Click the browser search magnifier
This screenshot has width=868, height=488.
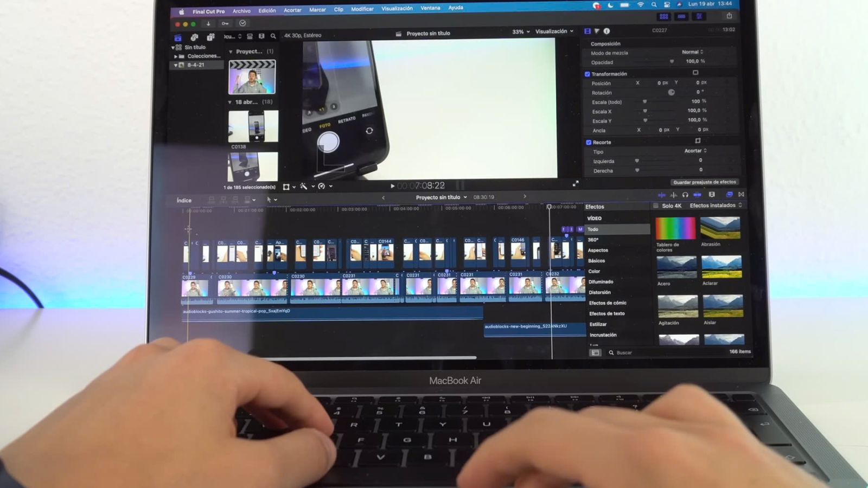coord(273,36)
